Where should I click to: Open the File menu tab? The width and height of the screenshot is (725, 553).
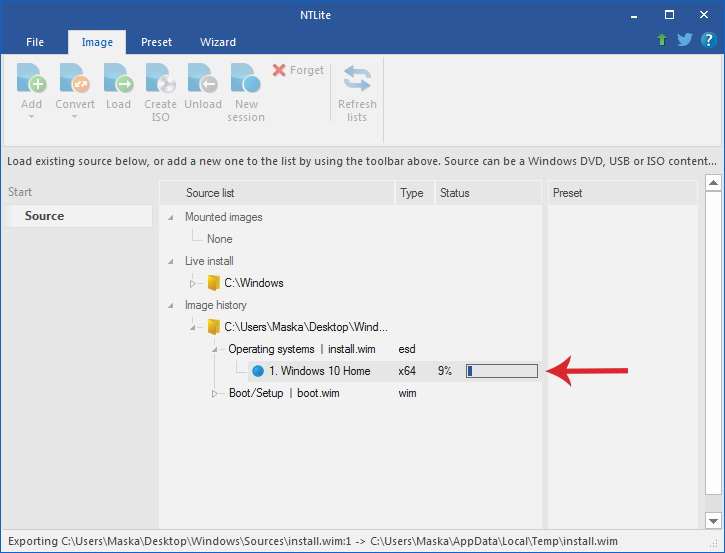[35, 42]
